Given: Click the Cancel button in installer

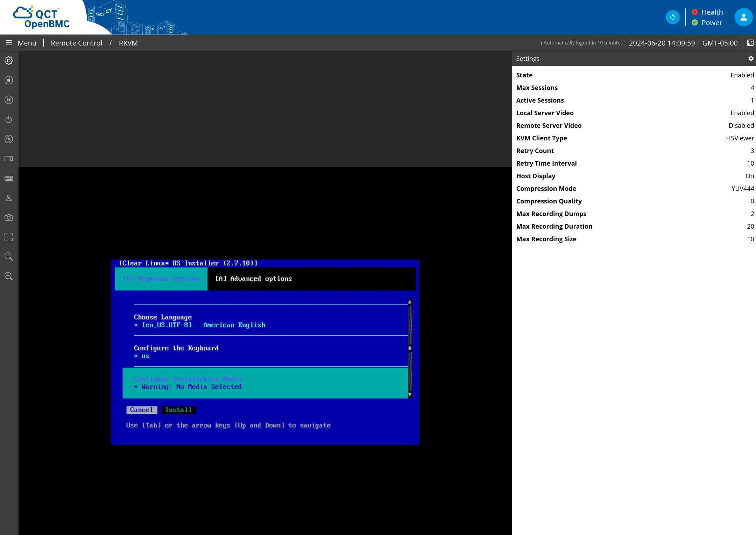Looking at the screenshot, I should [142, 410].
